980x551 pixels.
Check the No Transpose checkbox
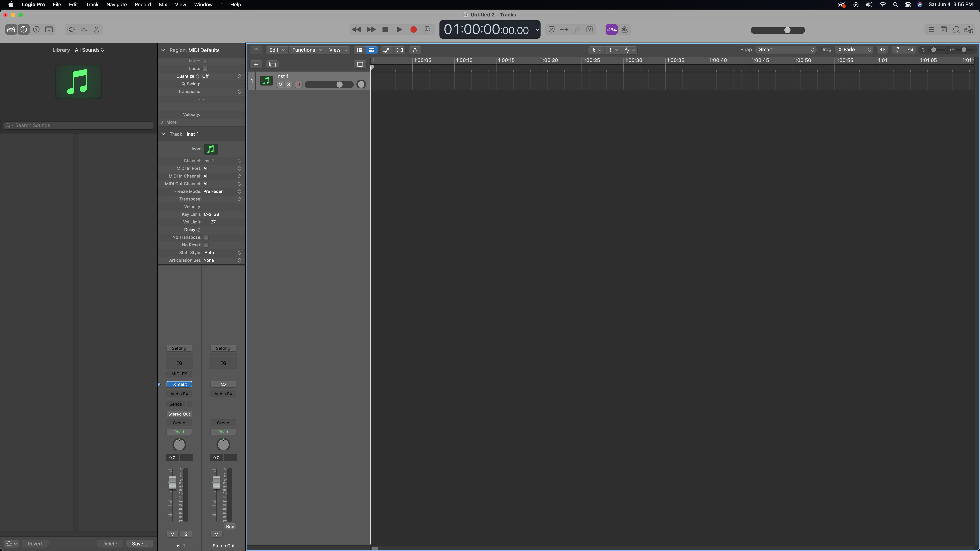click(206, 237)
